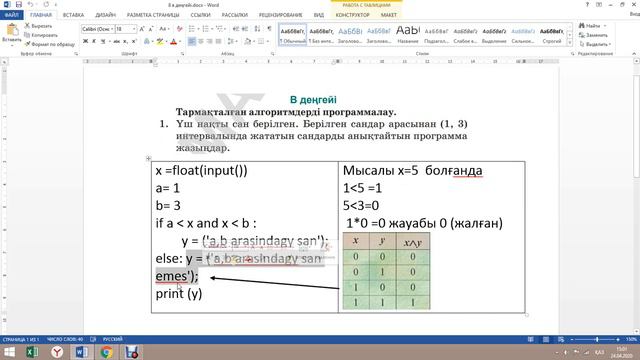Screen dimensions: 640x360
Task: Decrease paragraph indent
Action: point(236,29)
